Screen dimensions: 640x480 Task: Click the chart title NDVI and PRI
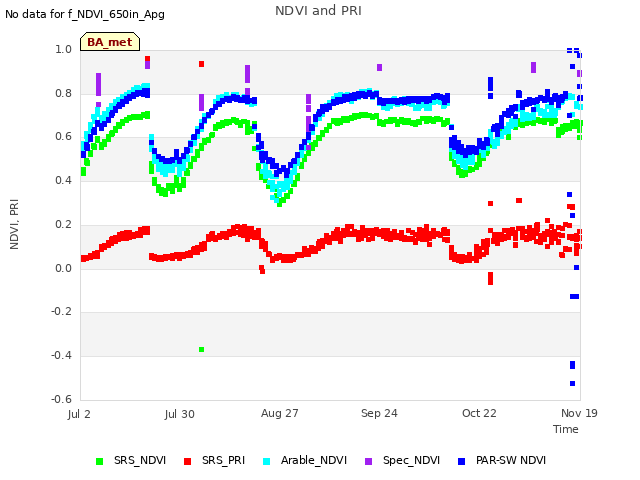tap(318, 11)
